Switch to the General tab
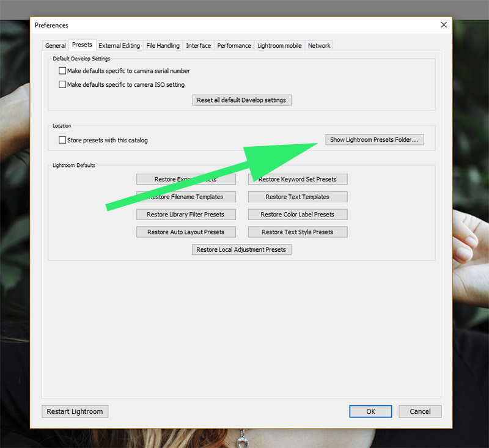489x448 pixels. point(55,45)
